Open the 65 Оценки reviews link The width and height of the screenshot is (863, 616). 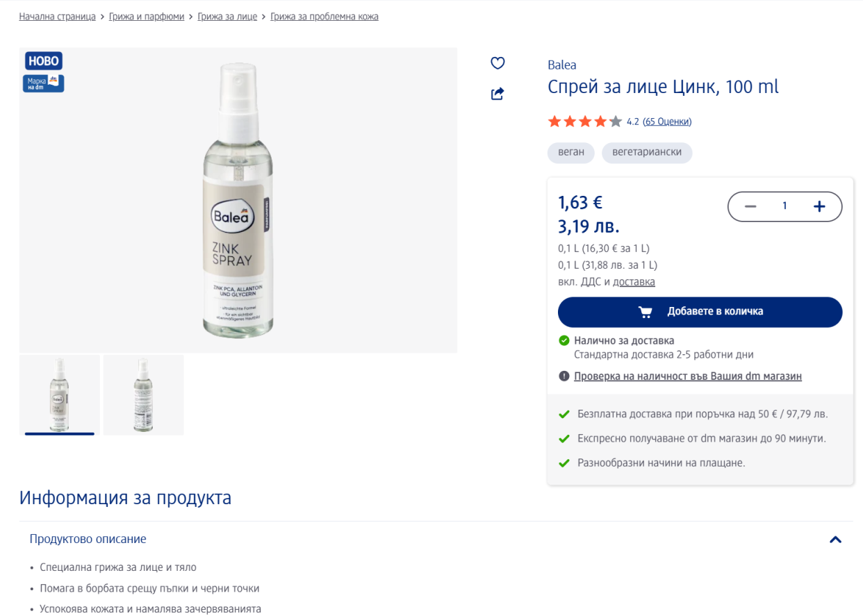point(667,122)
